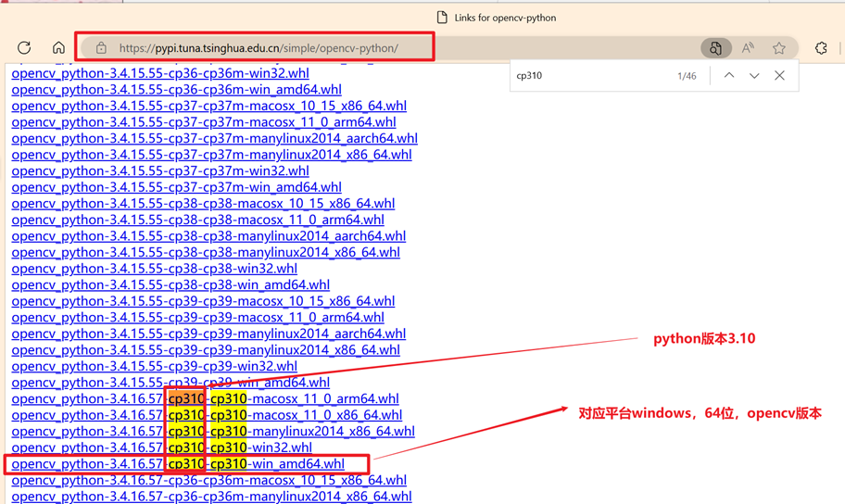Open 3.4.15.55 cp39 macosx_11_0_arm64 link
The height and width of the screenshot is (504, 845).
(197, 318)
